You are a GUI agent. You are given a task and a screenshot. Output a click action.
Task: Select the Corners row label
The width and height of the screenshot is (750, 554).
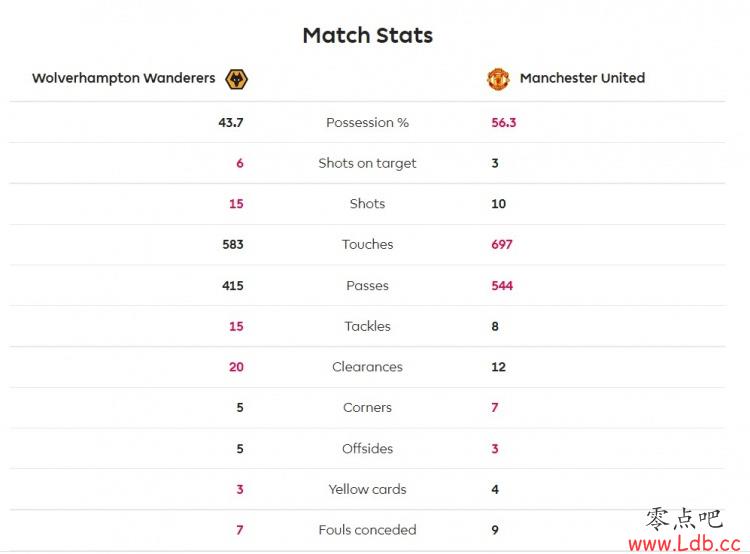(367, 408)
